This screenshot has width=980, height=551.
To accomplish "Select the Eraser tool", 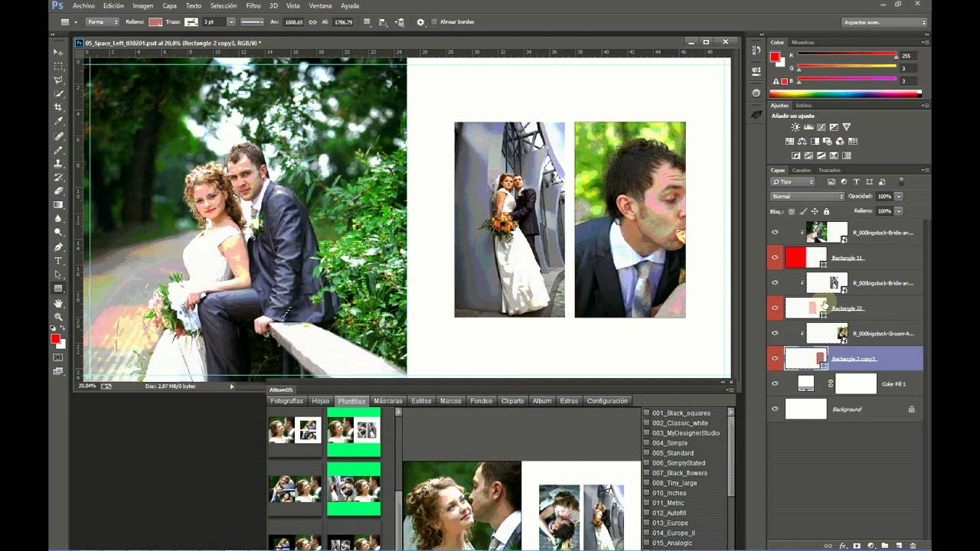I will click(58, 191).
